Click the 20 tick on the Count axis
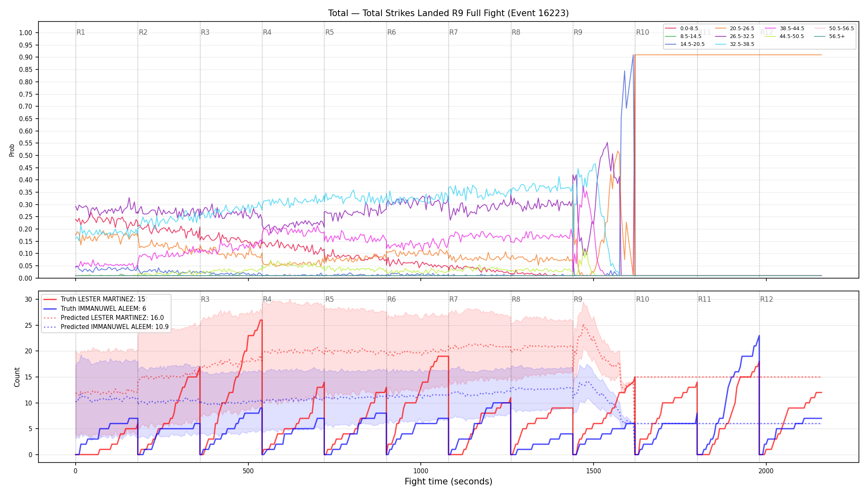This screenshot has height=496, width=868. click(29, 351)
